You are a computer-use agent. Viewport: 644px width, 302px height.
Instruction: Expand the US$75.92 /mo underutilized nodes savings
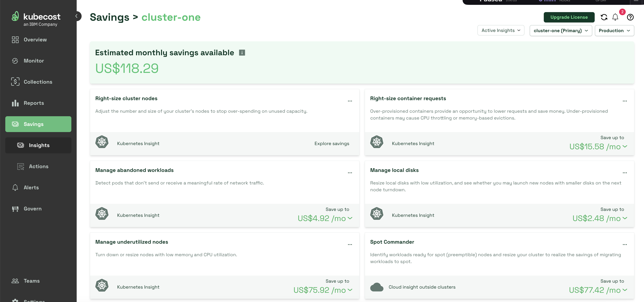(x=350, y=290)
